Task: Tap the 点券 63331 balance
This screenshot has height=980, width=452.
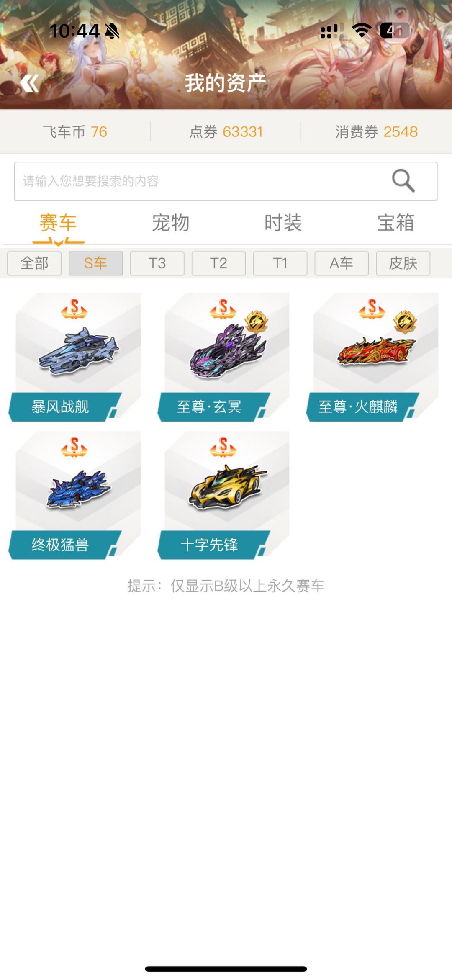Action: tap(226, 132)
